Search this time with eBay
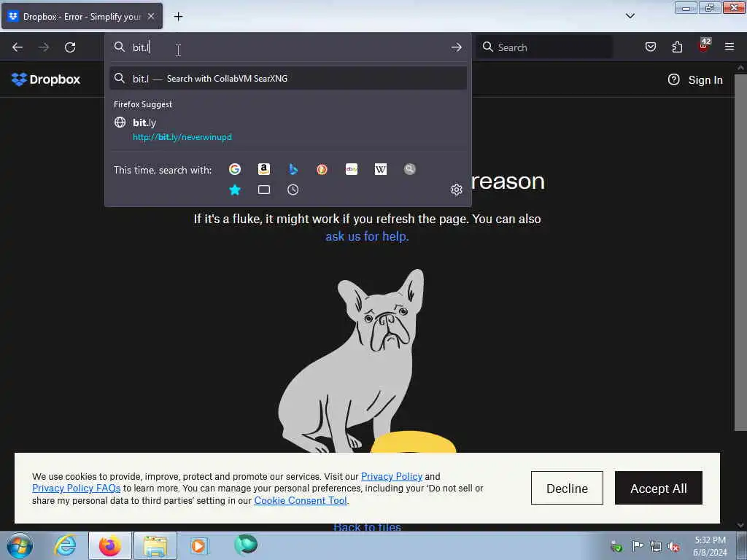This screenshot has height=560, width=747. click(352, 169)
